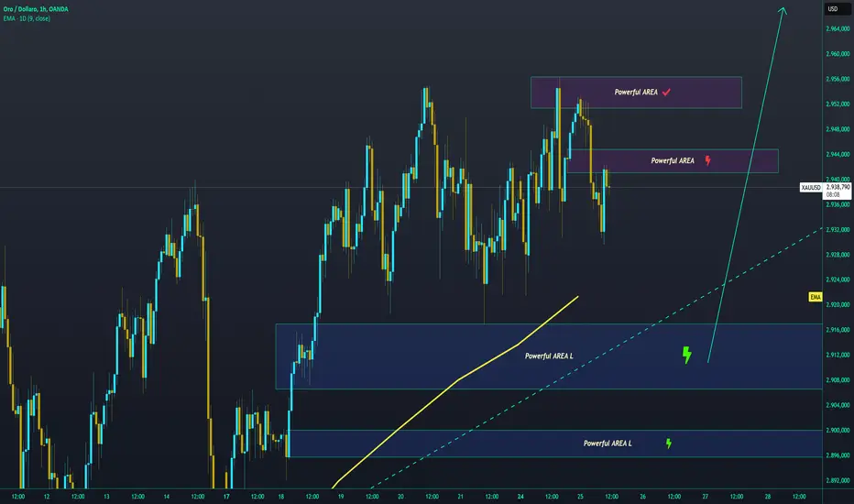Click date 19 on the time axis

340,497
